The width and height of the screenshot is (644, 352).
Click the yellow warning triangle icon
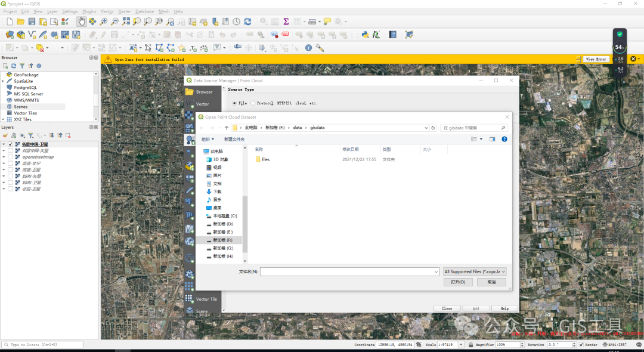[x=107, y=59]
